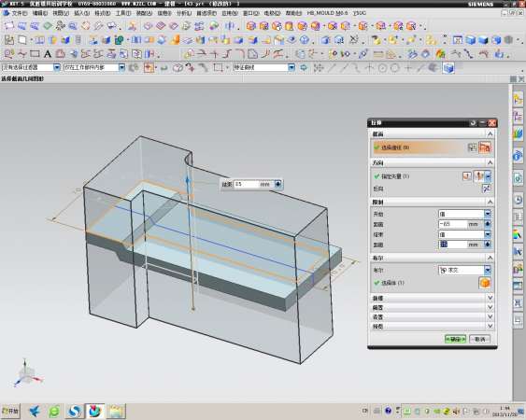Click the highlighted blue cube icon on selection bar
The height and width of the screenshot is (420, 526).
[x=448, y=68]
